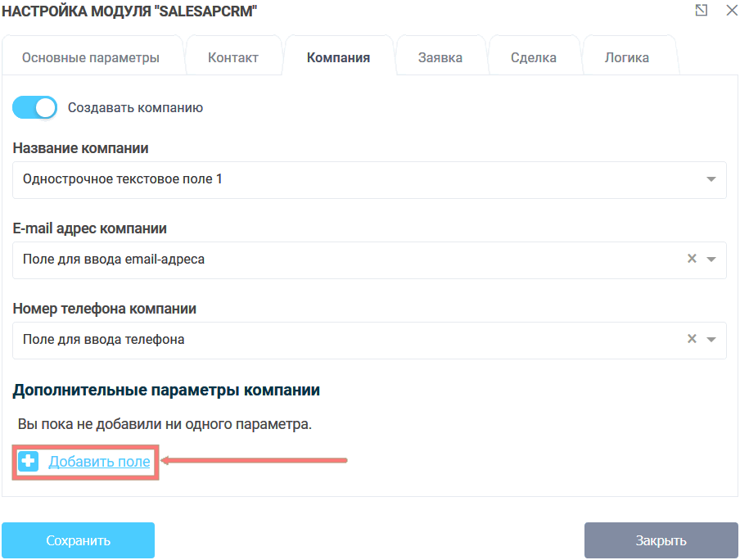The width and height of the screenshot is (740, 560).
Task: Open the E-mail адрес компании dropdown arrow
Action: 712,260
